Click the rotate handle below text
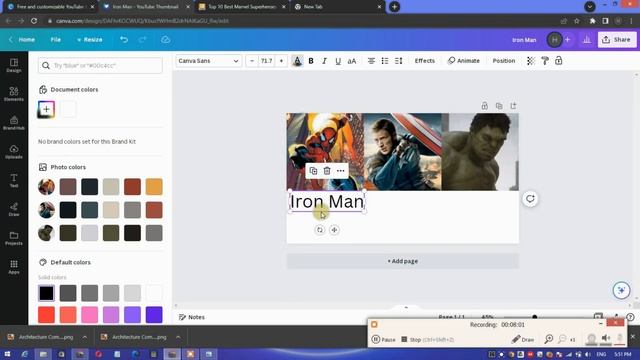Screen dimensions: 640x360 point(320,230)
